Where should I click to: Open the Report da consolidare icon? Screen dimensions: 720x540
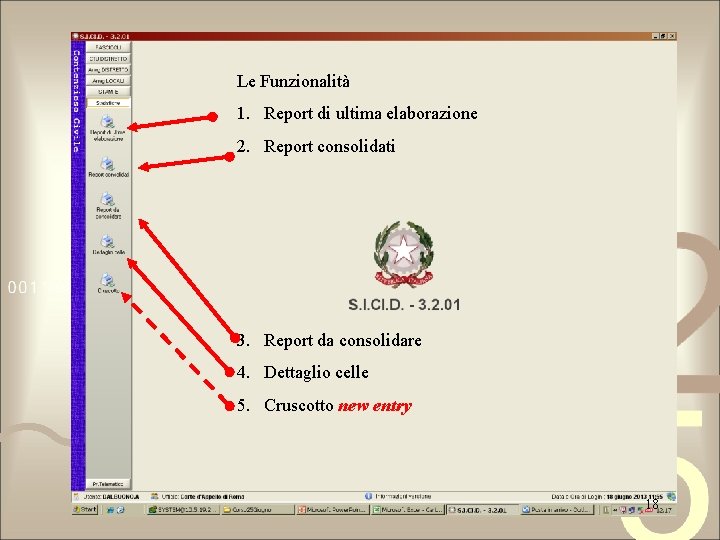107,199
